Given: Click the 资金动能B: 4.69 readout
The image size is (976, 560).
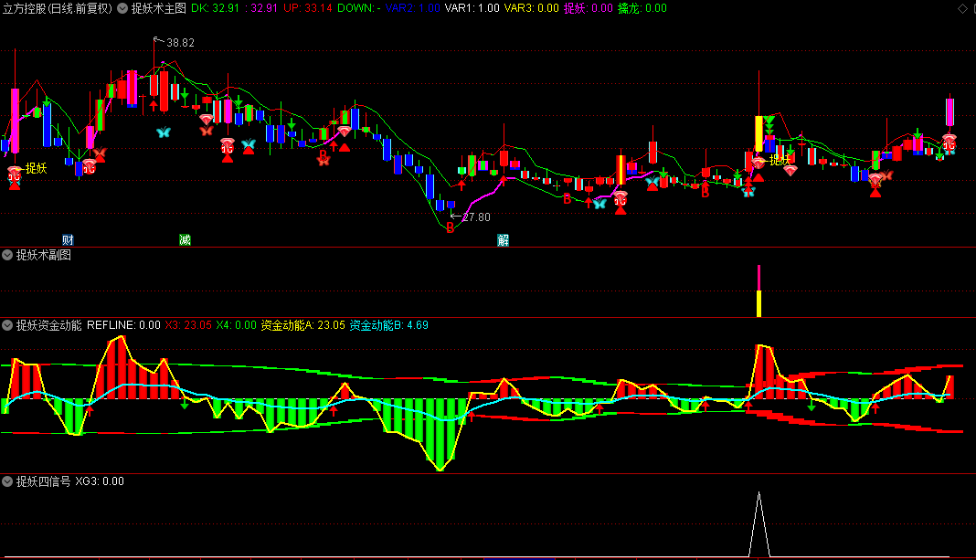Looking at the screenshot, I should point(388,325).
